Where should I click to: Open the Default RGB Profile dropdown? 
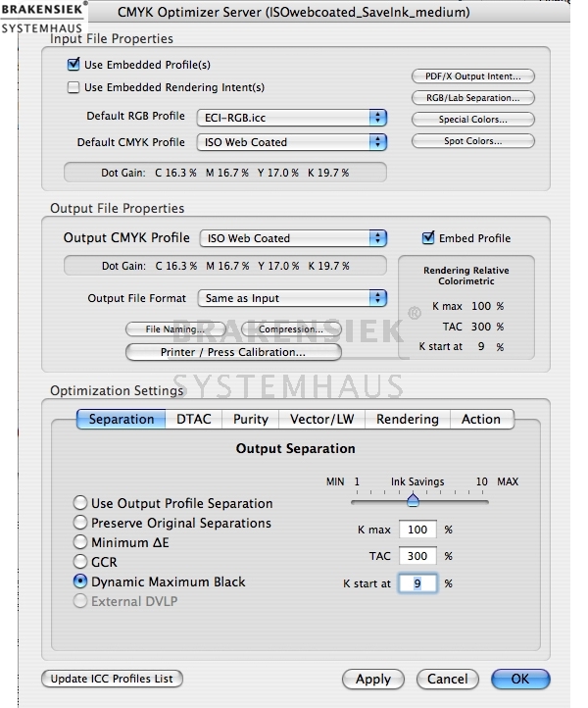click(292, 118)
